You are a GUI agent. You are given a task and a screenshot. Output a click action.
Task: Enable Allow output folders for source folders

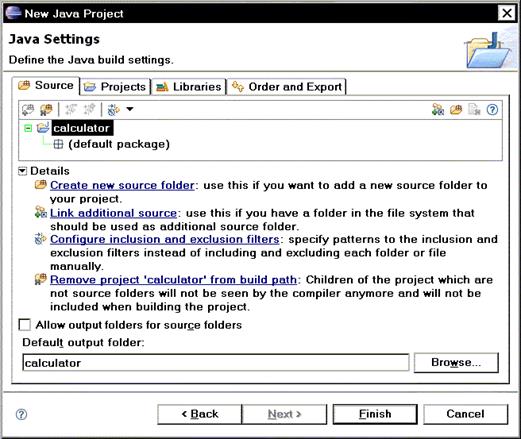tap(25, 325)
